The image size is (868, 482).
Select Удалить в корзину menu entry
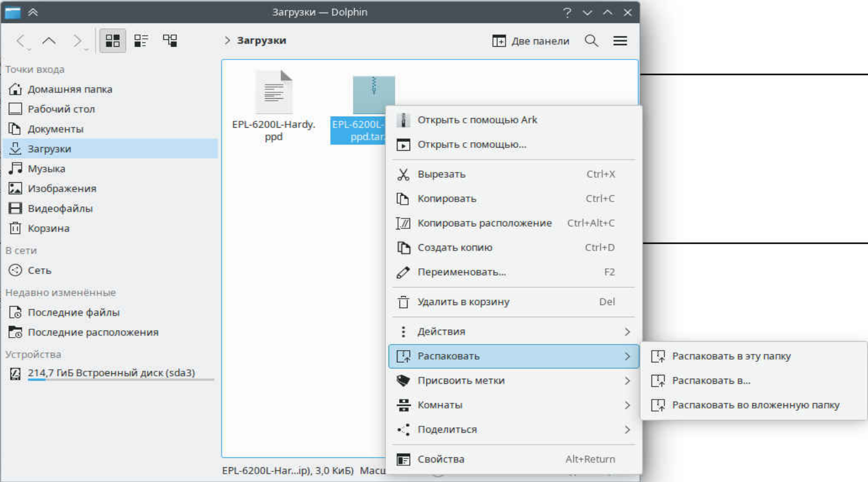463,302
